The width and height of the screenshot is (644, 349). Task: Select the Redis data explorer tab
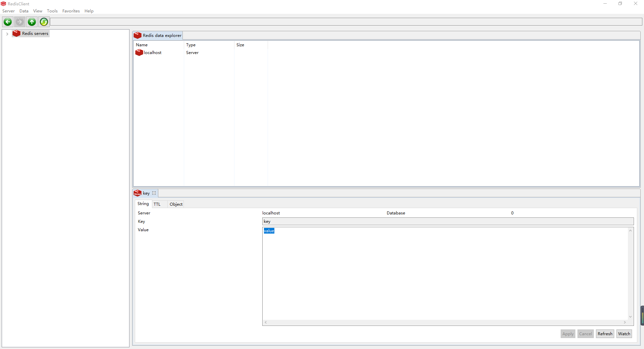tap(158, 36)
